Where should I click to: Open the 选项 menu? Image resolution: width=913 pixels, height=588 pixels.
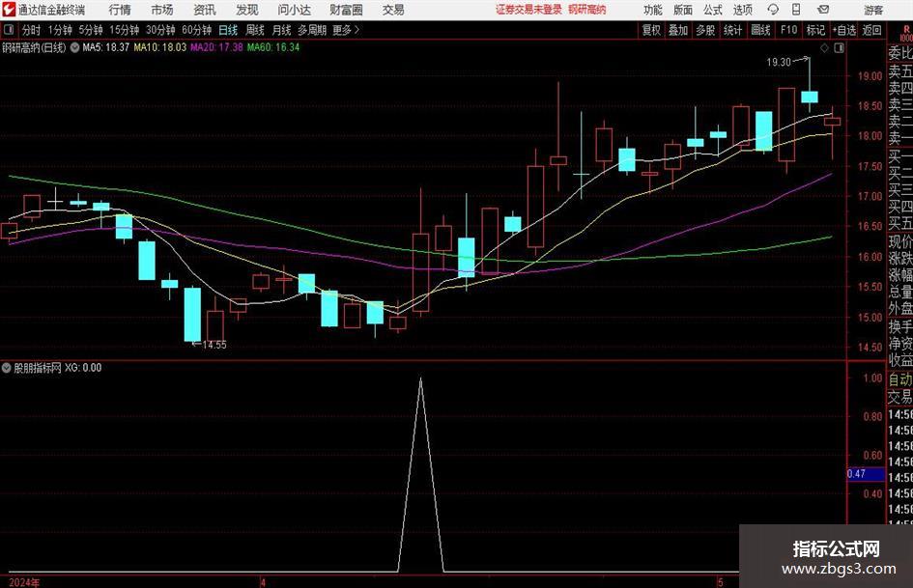coord(742,10)
